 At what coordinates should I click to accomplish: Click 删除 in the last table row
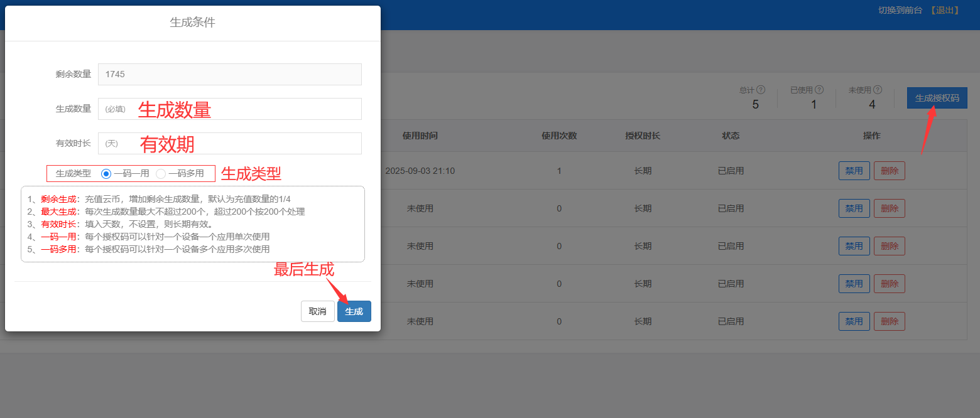889,321
